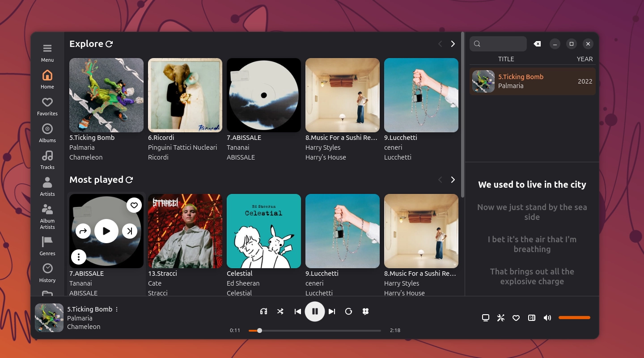Adjust the orange volume slider

point(574,318)
